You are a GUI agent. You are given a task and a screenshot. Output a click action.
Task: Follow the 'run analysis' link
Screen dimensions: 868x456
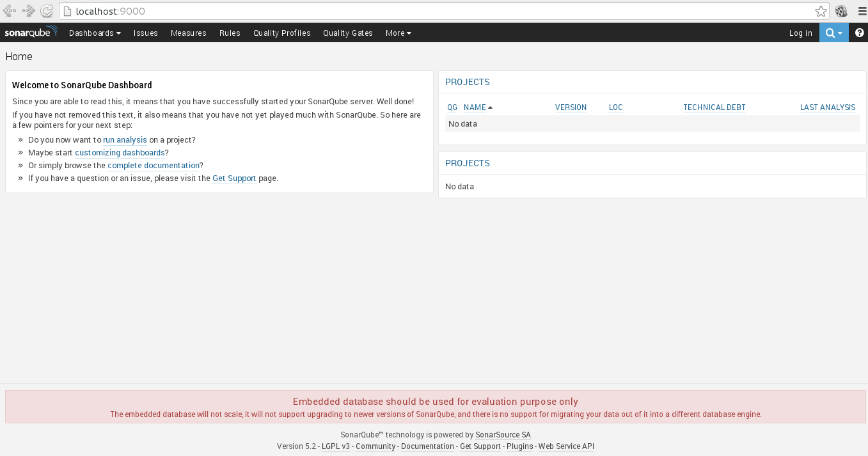pos(125,140)
